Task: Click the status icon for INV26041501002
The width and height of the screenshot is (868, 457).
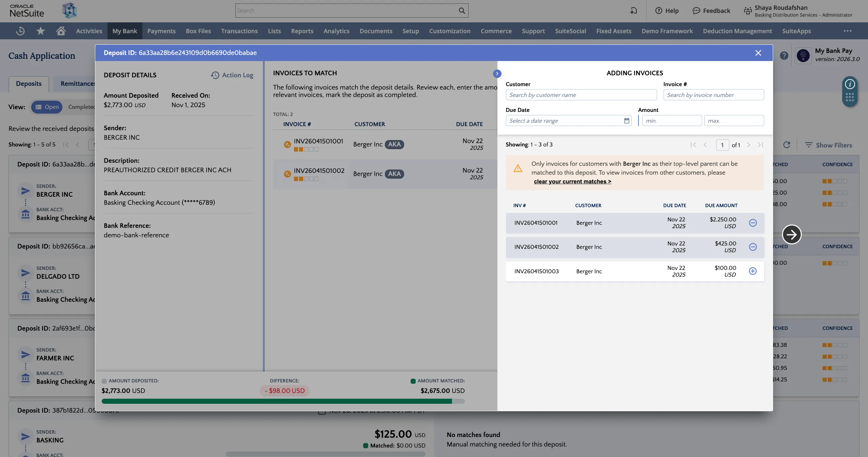Action: pyautogui.click(x=287, y=174)
